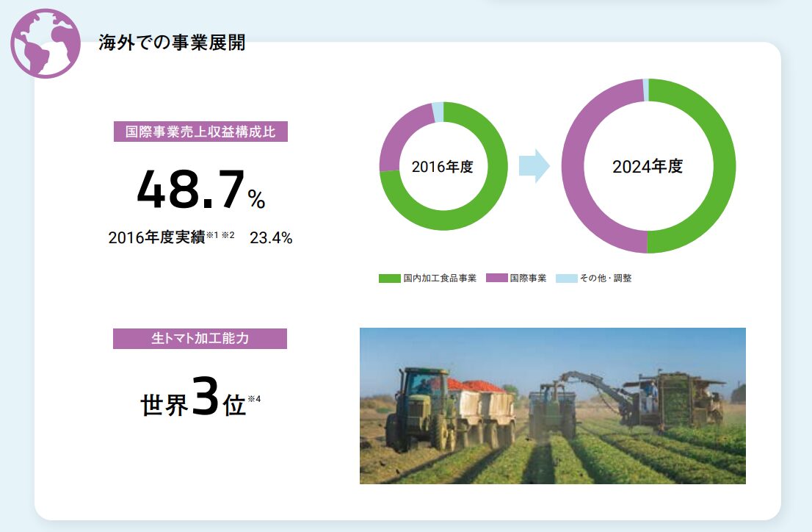Click the purple globe icon

click(x=46, y=43)
